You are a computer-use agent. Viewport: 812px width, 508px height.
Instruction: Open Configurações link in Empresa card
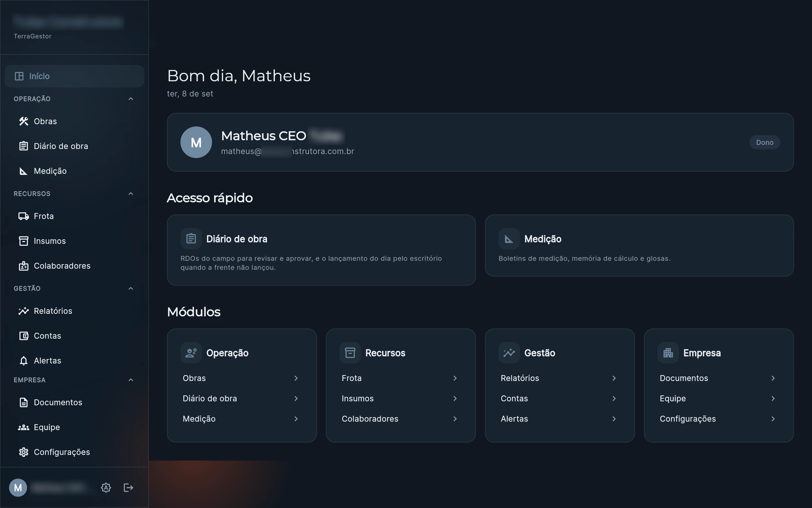pyautogui.click(x=719, y=419)
